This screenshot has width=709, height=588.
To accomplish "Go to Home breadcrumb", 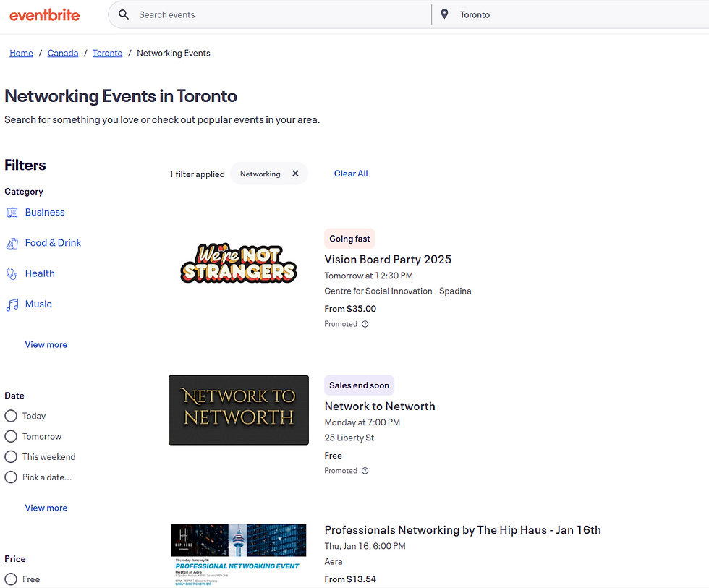I will click(x=21, y=53).
